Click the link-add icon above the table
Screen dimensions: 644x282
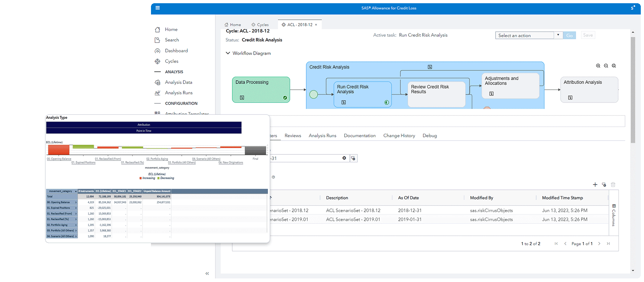coord(604,185)
